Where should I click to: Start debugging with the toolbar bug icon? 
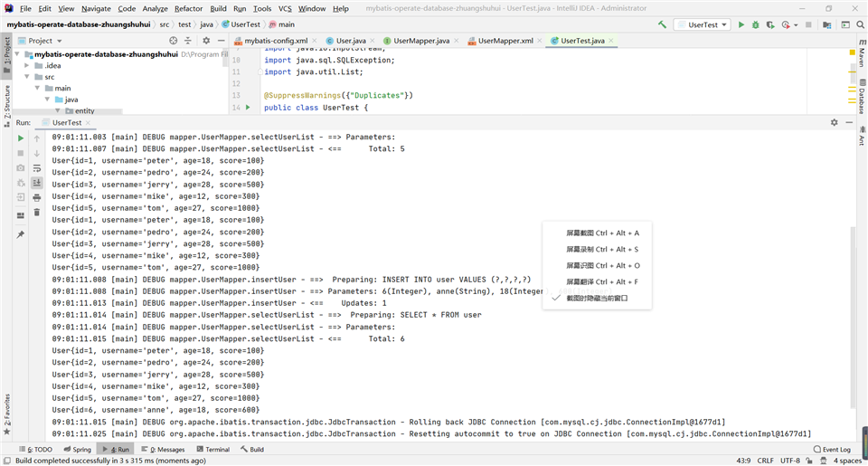pos(756,24)
